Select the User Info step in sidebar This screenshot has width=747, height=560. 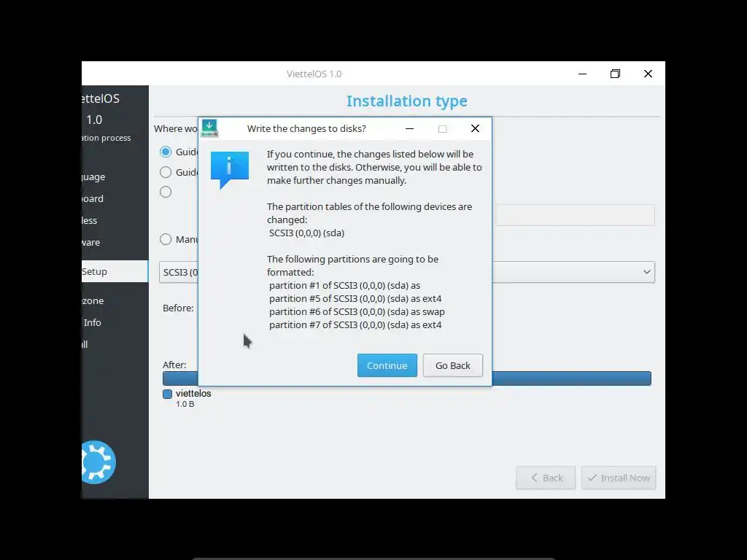(91, 322)
